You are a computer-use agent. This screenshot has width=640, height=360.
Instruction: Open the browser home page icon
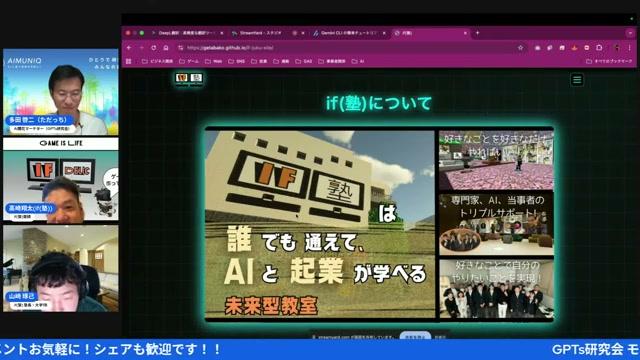coord(166,48)
